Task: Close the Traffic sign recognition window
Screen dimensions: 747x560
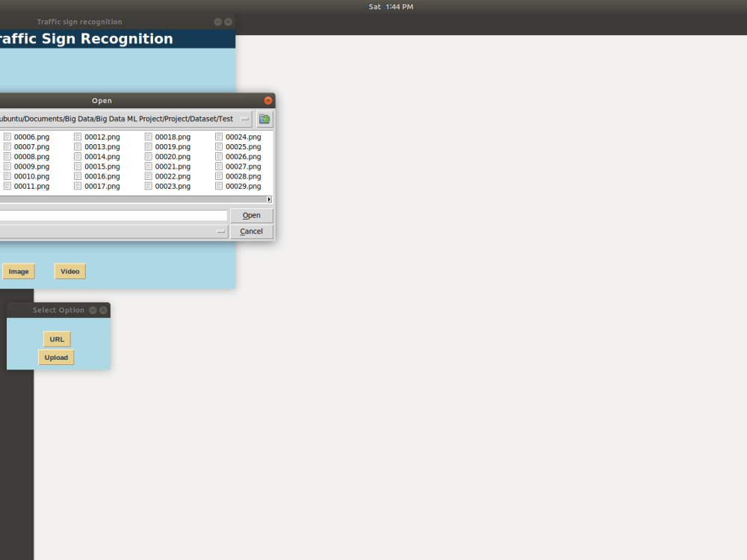Action: [228, 22]
